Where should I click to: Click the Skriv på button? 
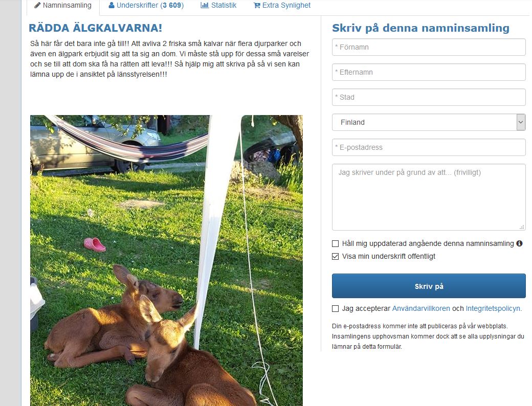[429, 286]
